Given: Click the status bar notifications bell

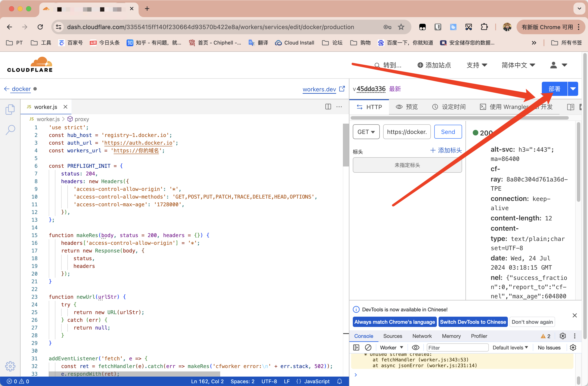Looking at the screenshot, I should (x=340, y=381).
